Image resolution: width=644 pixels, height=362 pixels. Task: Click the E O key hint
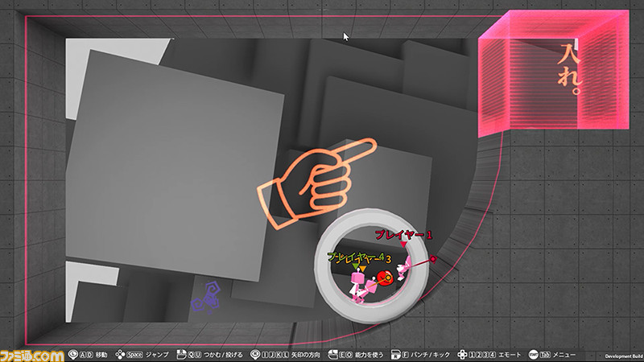[346, 355]
